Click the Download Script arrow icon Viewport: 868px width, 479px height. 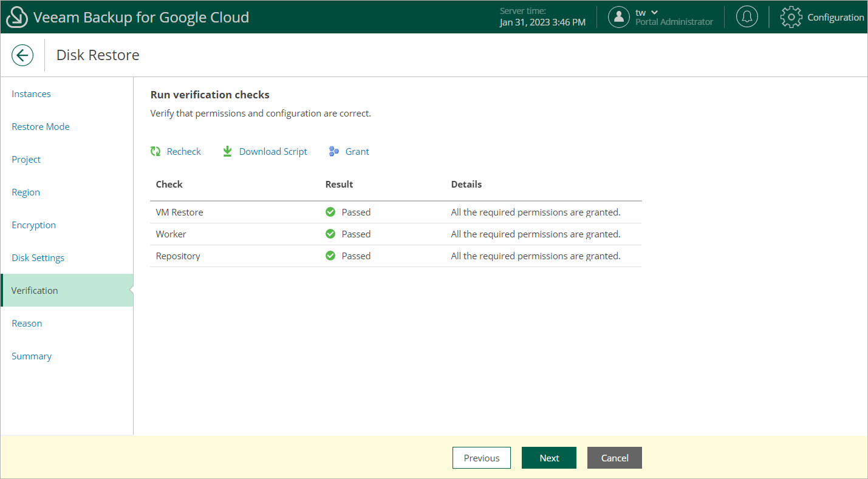pyautogui.click(x=227, y=152)
